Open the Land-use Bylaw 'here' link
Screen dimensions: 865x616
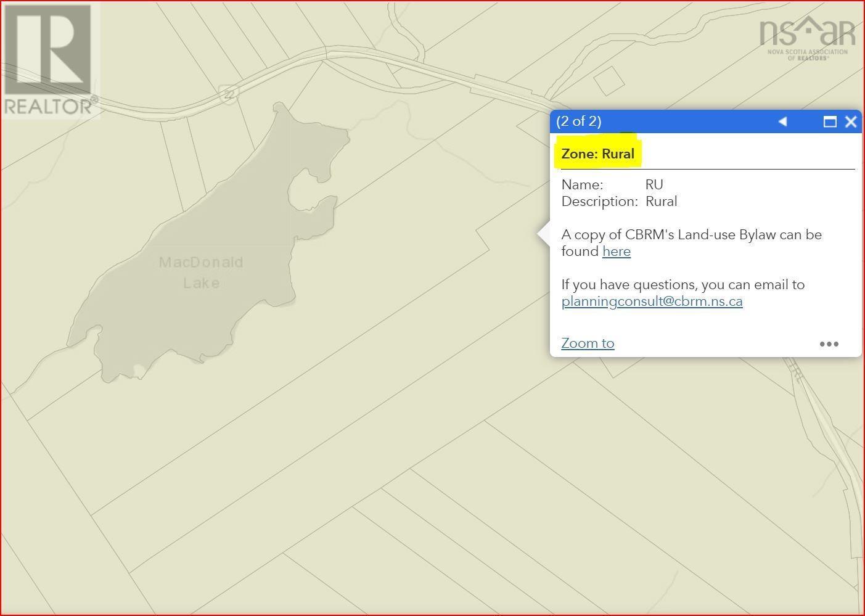[616, 252]
